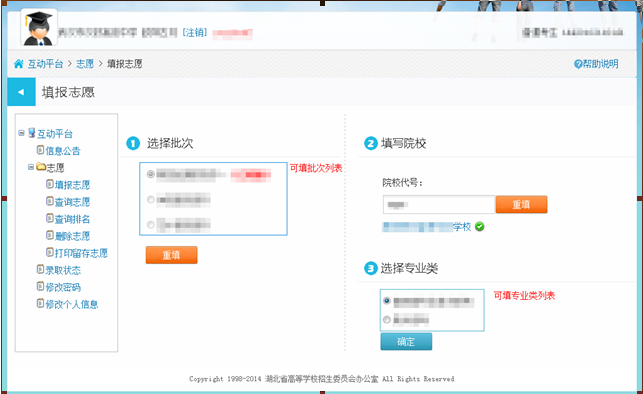The image size is (643, 394).
Task: Select the first 专业类 radio option
Action: coord(387,301)
